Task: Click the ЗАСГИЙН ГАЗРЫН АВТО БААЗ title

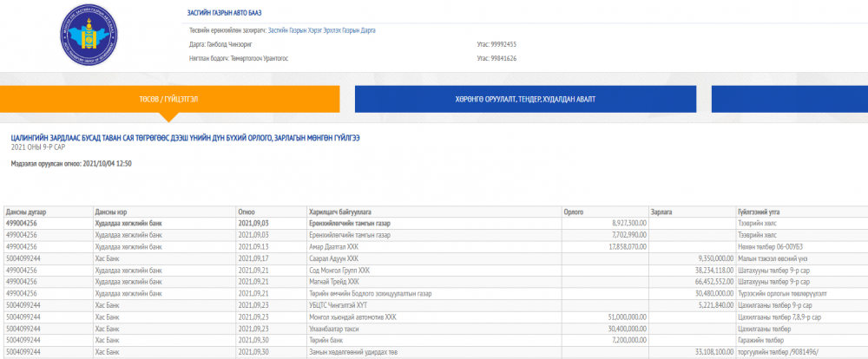Action: [x=224, y=13]
